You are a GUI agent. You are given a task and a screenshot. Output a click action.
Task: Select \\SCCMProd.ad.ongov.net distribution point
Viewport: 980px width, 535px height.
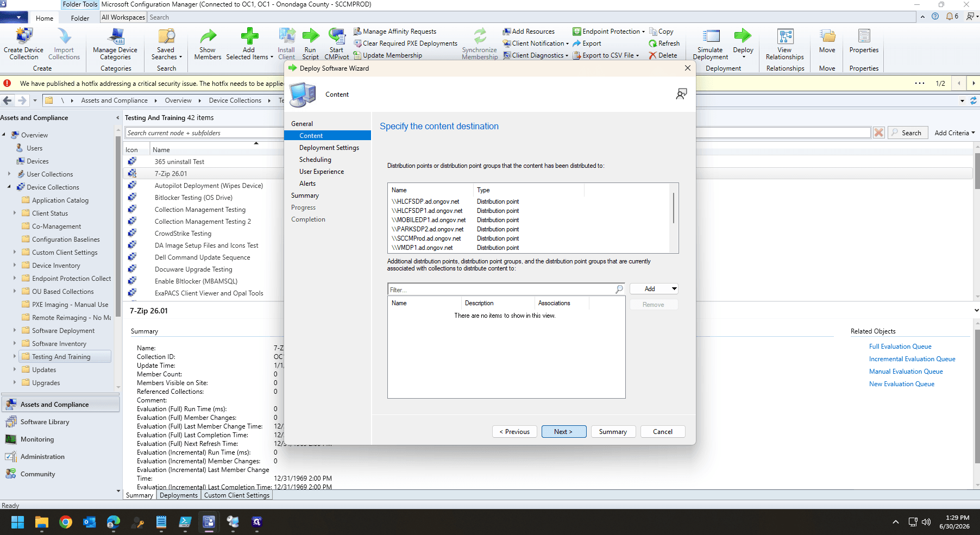click(426, 238)
